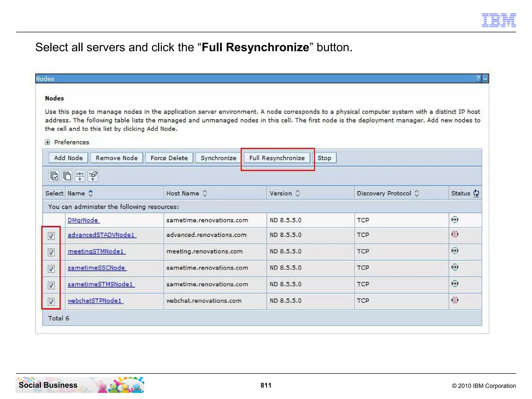The image size is (532, 399).
Task: Click the Social Business banner image
Action: 80,385
